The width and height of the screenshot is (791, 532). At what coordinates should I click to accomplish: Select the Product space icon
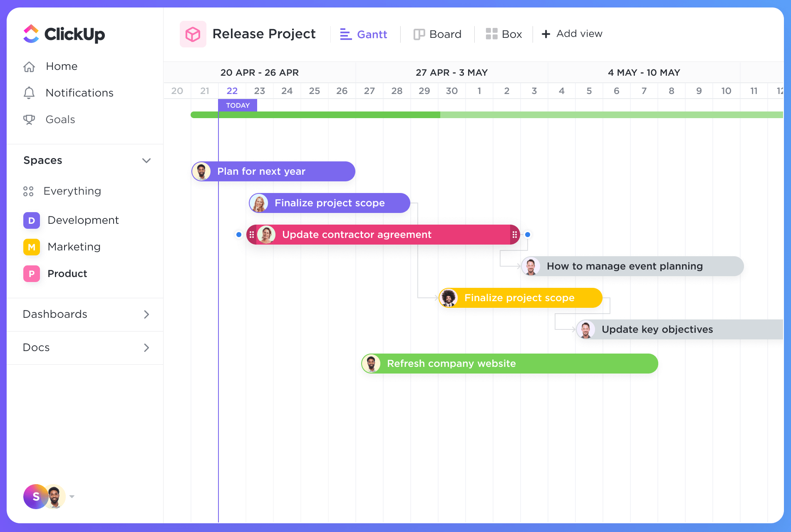tap(31, 273)
